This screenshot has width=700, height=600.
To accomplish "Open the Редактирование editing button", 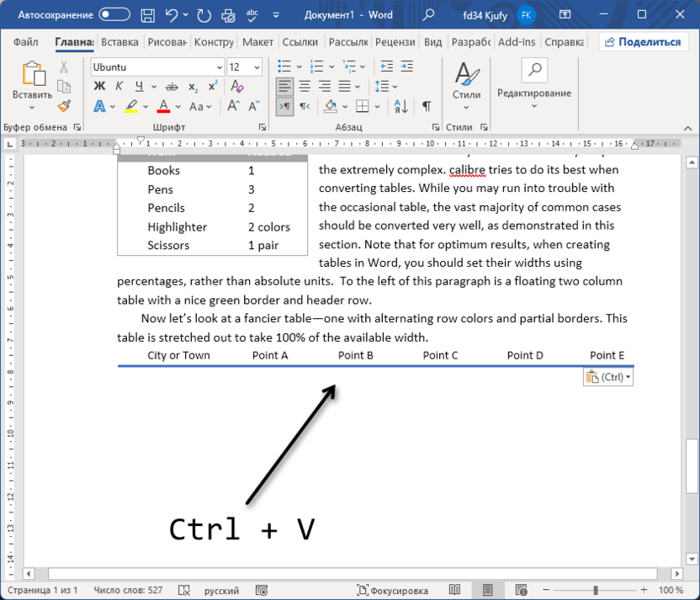I will [x=534, y=82].
